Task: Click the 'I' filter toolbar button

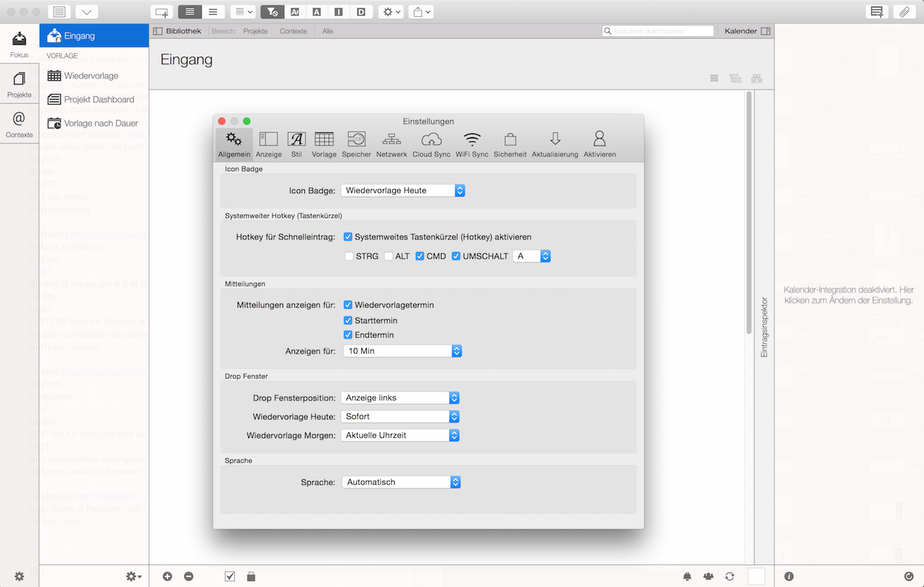Action: click(x=339, y=12)
